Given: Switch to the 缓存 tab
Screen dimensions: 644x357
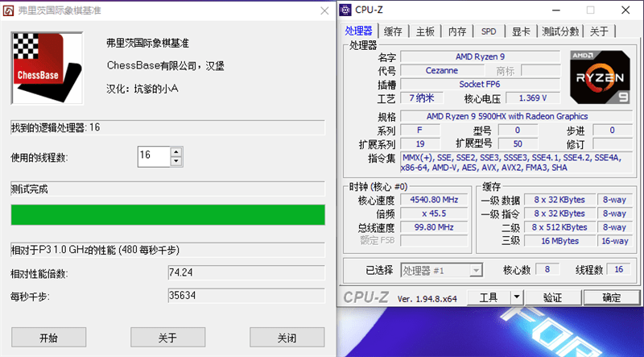Looking at the screenshot, I should pyautogui.click(x=393, y=31).
